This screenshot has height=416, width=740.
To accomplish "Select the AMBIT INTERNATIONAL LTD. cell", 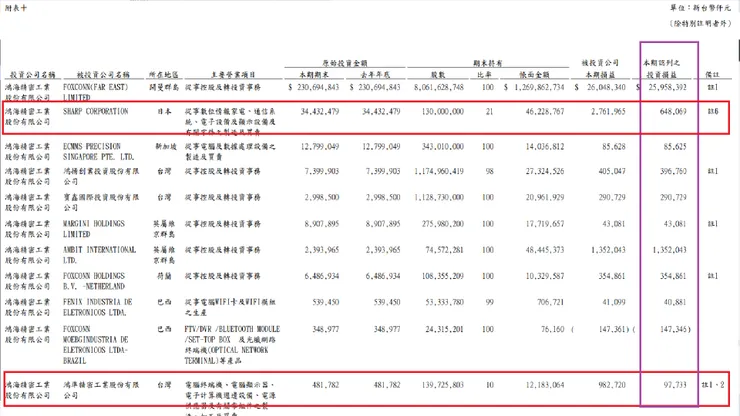I will pos(100,255).
